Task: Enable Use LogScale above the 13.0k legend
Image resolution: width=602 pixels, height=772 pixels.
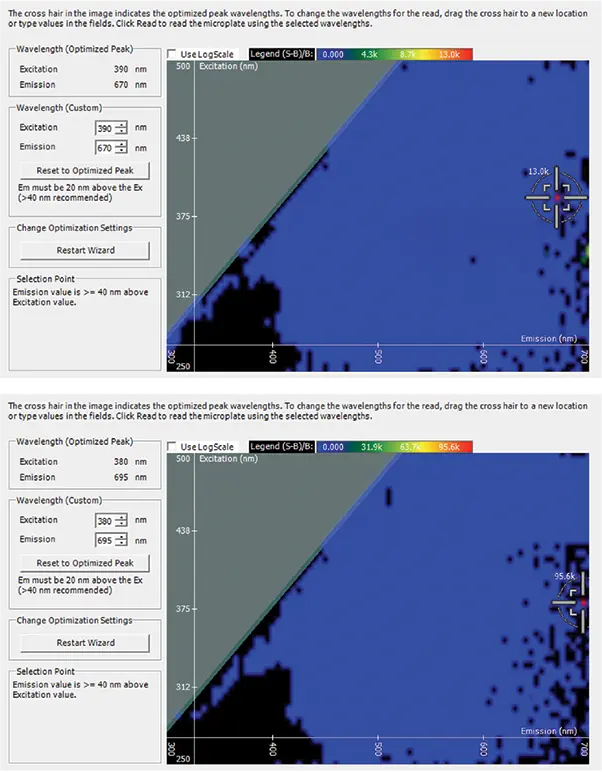Action: pos(174,54)
